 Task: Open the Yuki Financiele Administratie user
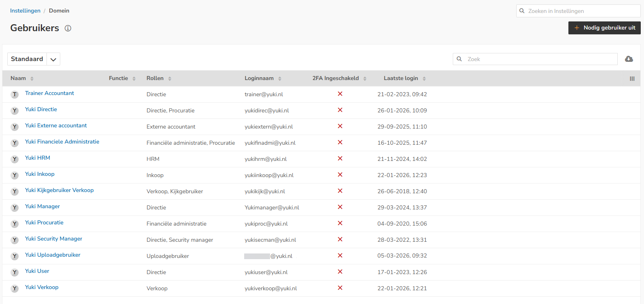(x=62, y=142)
